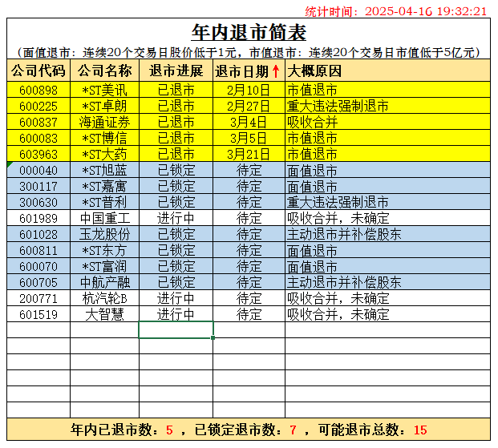Image resolution: width=498 pixels, height=448 pixels.
Task: Click date cell 2月10日
Action: coord(249,90)
